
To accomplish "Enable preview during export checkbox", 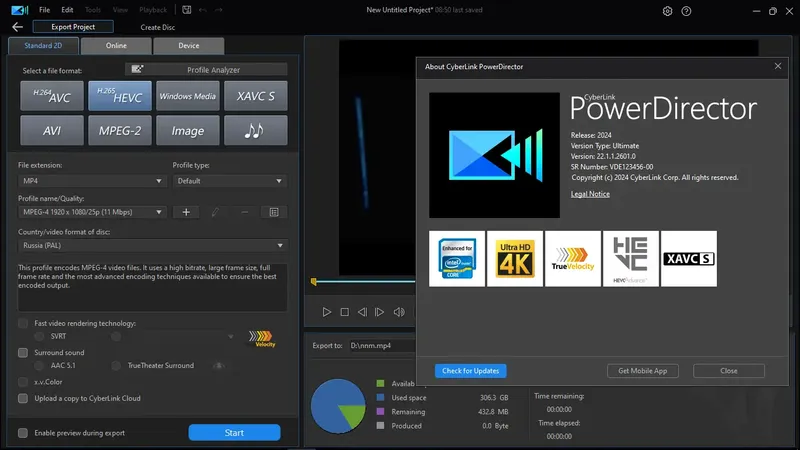I will click(23, 433).
